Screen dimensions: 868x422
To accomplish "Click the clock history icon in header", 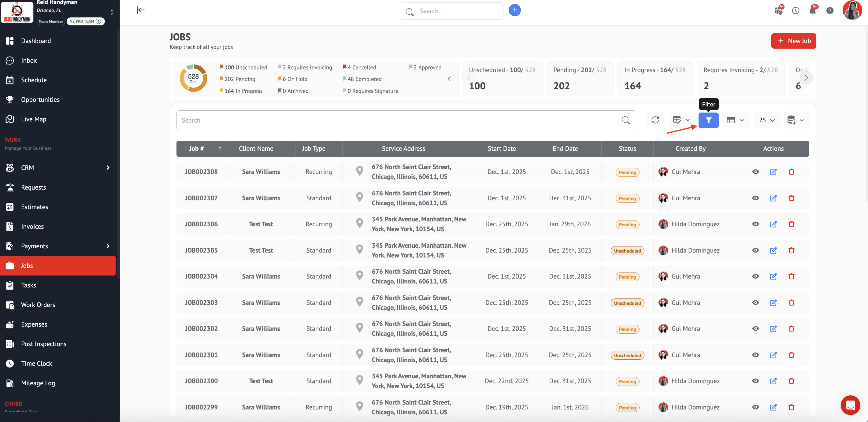I will point(795,11).
